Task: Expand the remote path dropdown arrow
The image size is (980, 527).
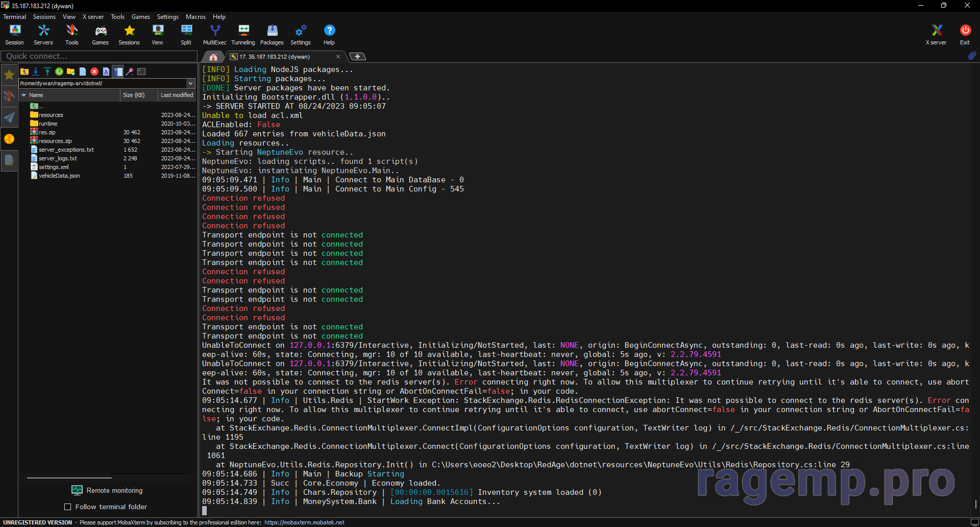Action: [x=190, y=83]
